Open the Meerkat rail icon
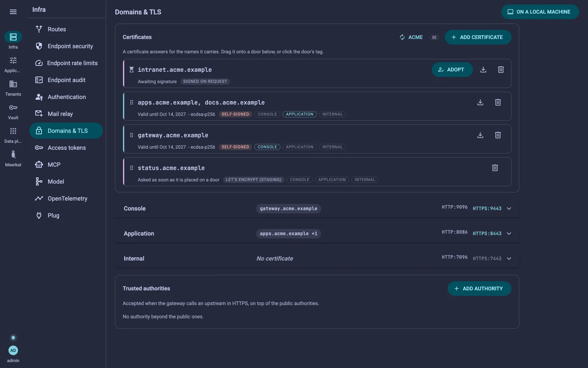 tap(13, 155)
